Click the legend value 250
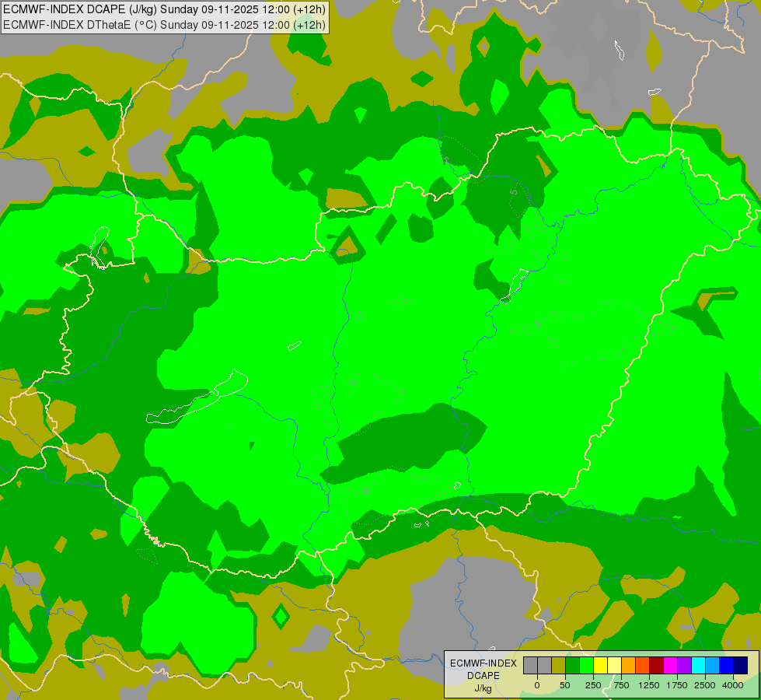The image size is (761, 700). tap(593, 685)
